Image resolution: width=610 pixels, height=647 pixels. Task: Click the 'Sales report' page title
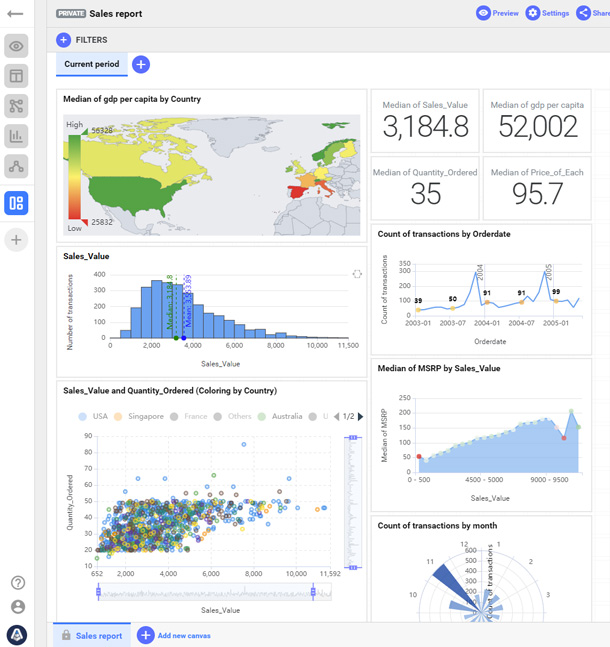pos(116,14)
